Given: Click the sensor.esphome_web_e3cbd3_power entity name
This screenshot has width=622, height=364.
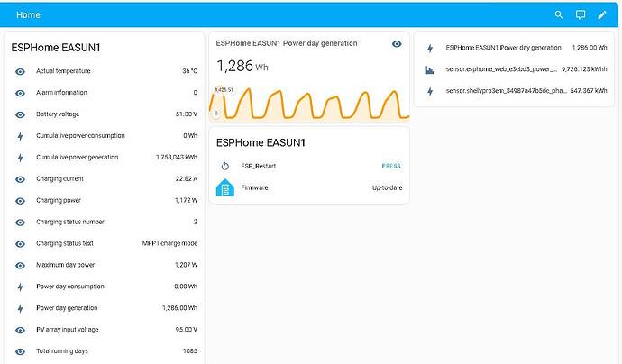Looking at the screenshot, I should [501, 69].
